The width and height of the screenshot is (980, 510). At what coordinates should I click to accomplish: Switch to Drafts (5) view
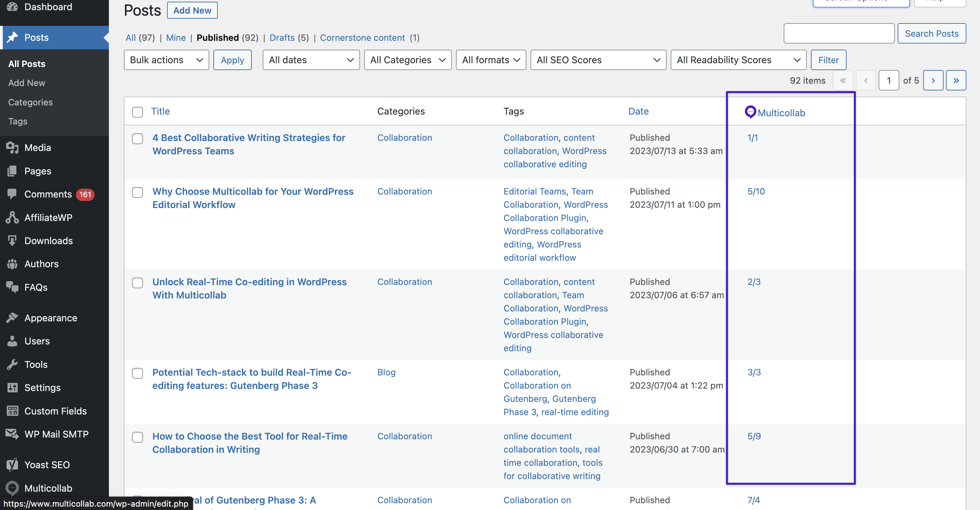pyautogui.click(x=289, y=38)
